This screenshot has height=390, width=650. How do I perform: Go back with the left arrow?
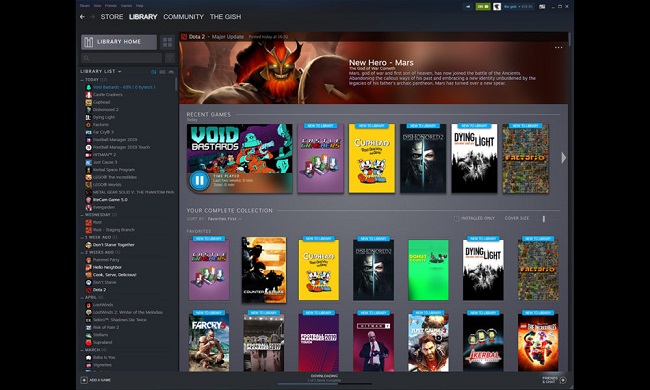click(82, 17)
